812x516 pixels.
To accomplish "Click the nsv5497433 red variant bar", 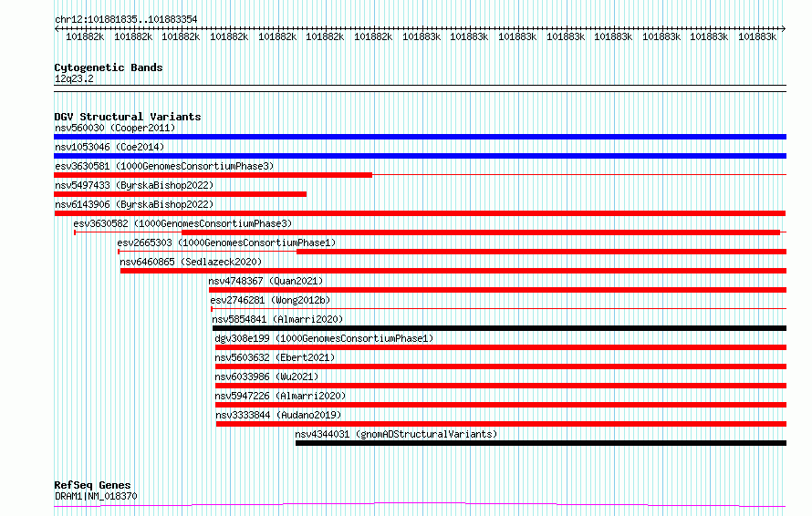I will 181,194.
